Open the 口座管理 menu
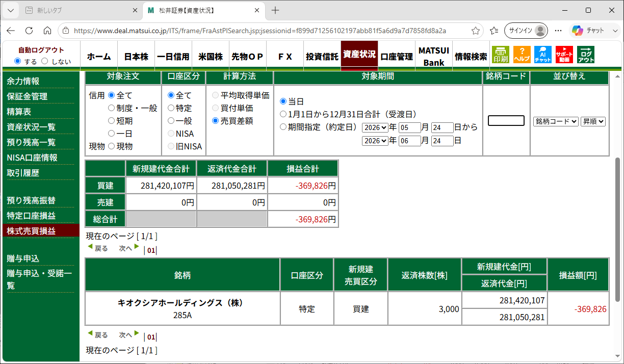 tap(397, 57)
